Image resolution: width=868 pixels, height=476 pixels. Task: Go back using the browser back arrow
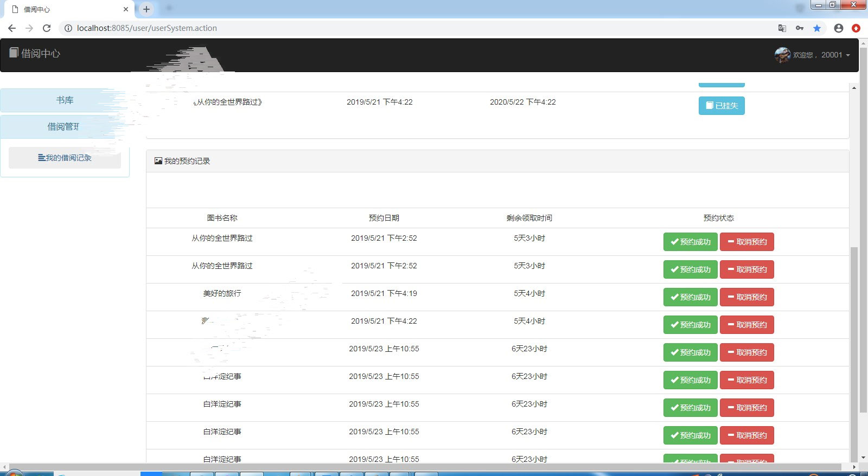[12, 28]
